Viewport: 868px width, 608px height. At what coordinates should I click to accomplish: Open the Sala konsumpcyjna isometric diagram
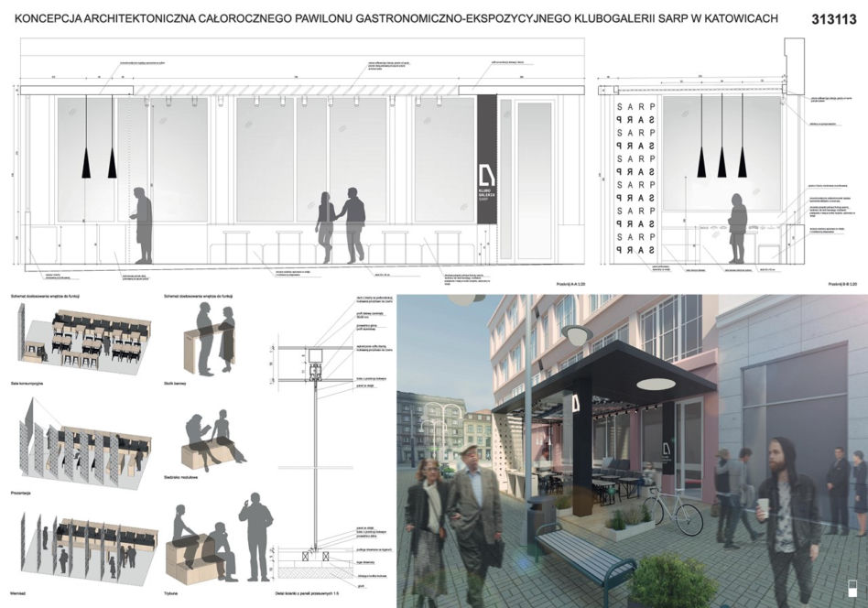tap(83, 339)
